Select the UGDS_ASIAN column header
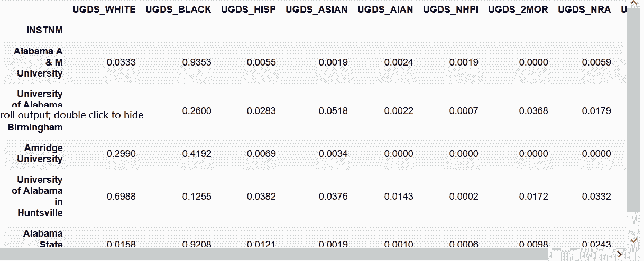This screenshot has height=261, width=644. click(x=317, y=10)
